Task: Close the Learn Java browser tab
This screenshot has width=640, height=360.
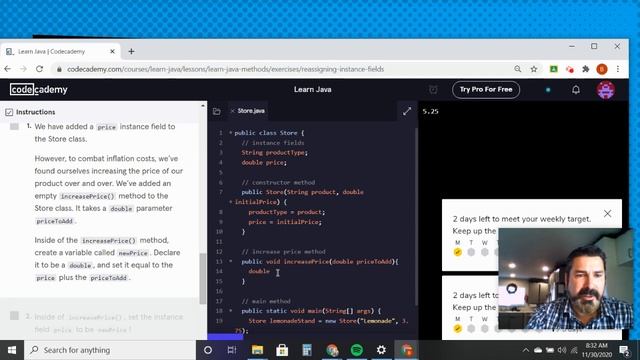Action: (112, 51)
